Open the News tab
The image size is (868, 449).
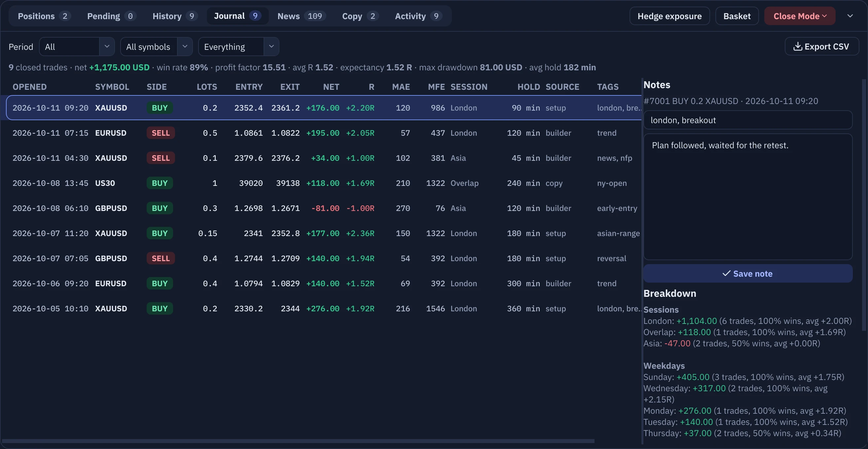tap(301, 16)
